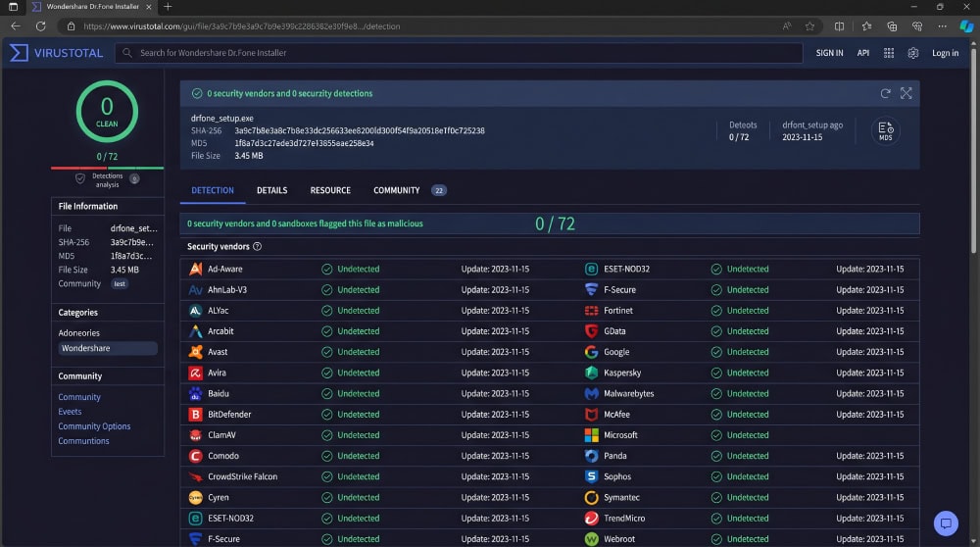Click the SHA-256 hash value in header
The image size is (980, 547).
(360, 130)
